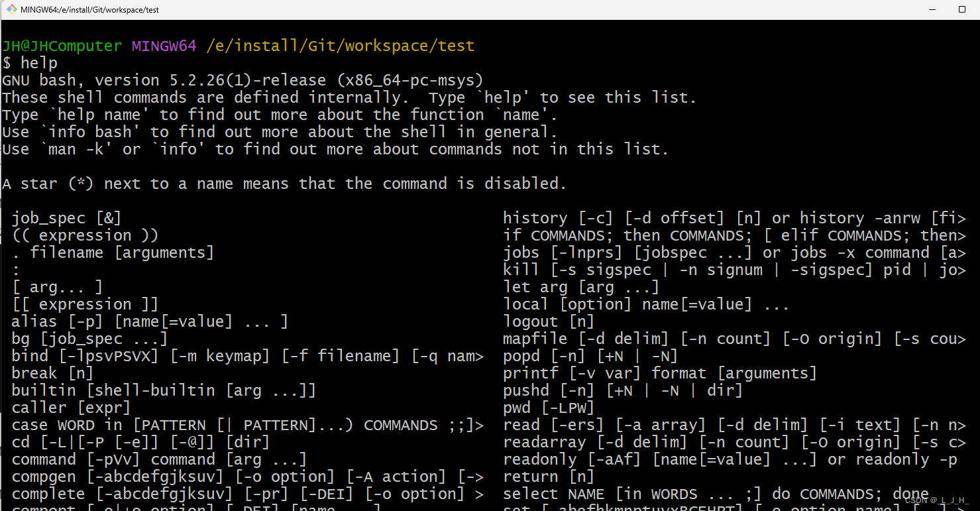Image resolution: width=980 pixels, height=511 pixels.
Task: Click the 'return [n]' entry
Action: point(549,477)
